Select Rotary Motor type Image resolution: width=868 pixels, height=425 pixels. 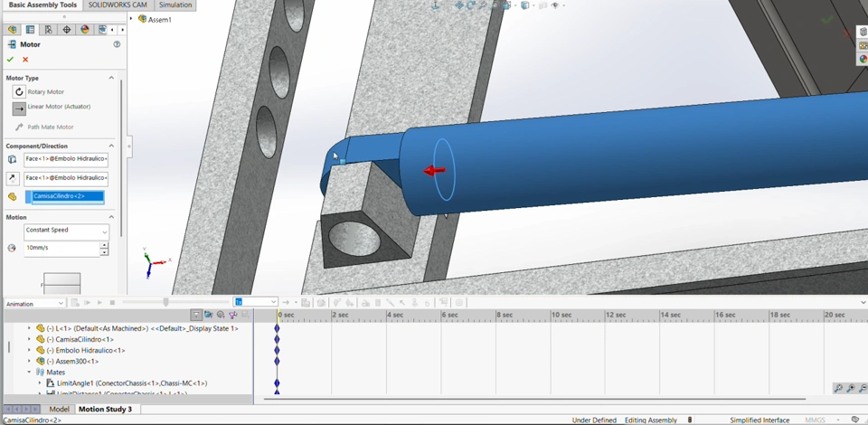(x=19, y=92)
